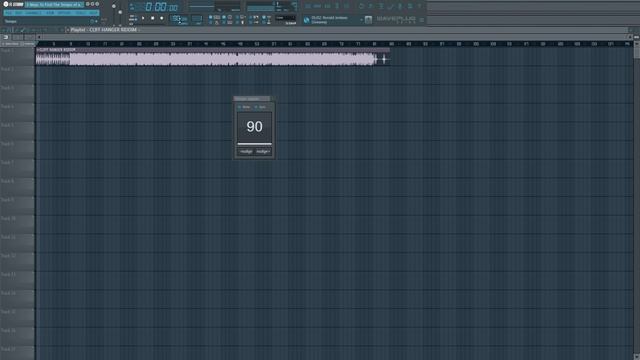Expand the news panel dropdown arrow
Screen dimensions: 640x360
tap(361, 20)
